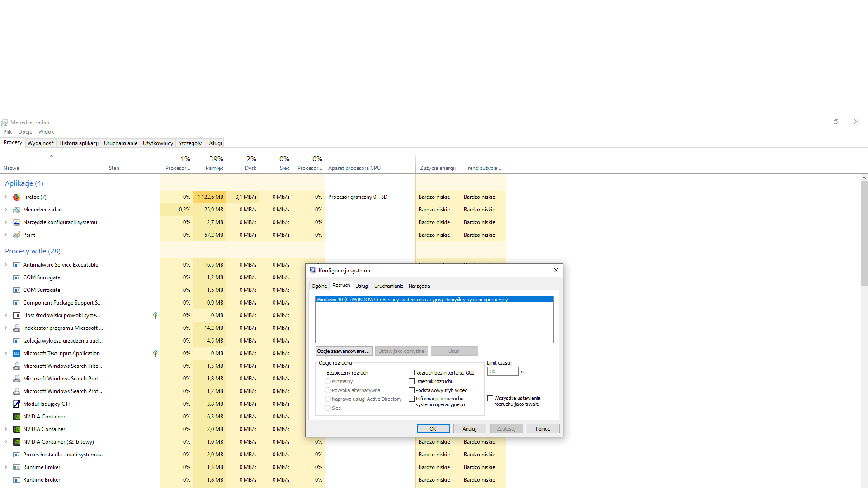Select the Windows 10 boot entry

(x=434, y=300)
